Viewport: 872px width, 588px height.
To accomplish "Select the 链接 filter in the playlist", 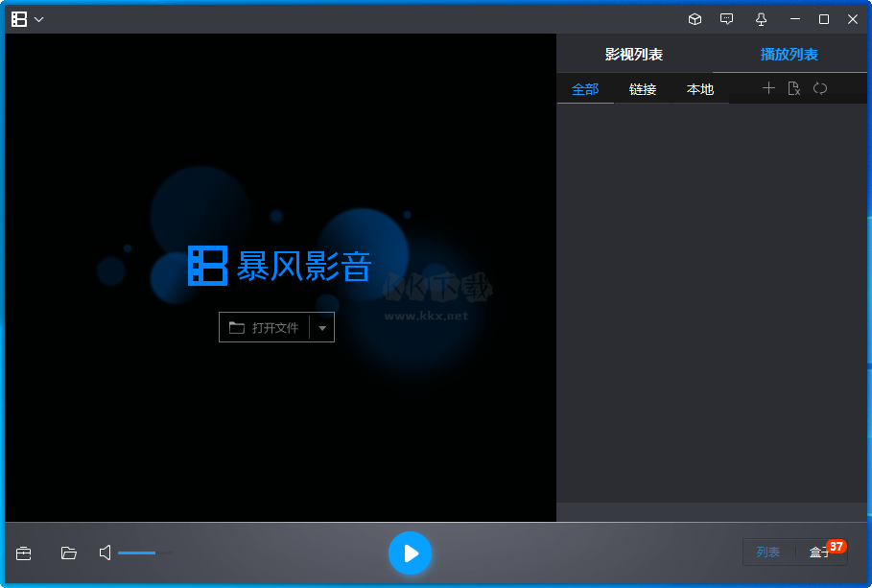I will click(643, 88).
